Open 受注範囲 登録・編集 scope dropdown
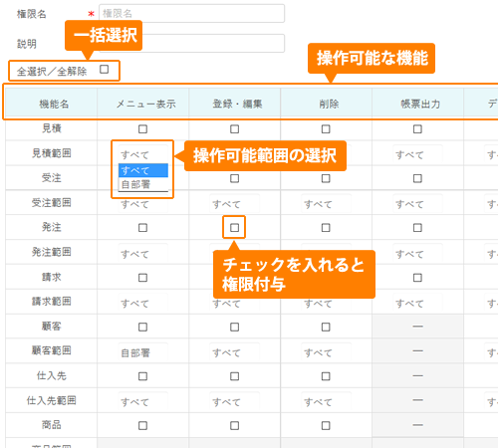The width and height of the screenshot is (498, 448). tap(234, 204)
